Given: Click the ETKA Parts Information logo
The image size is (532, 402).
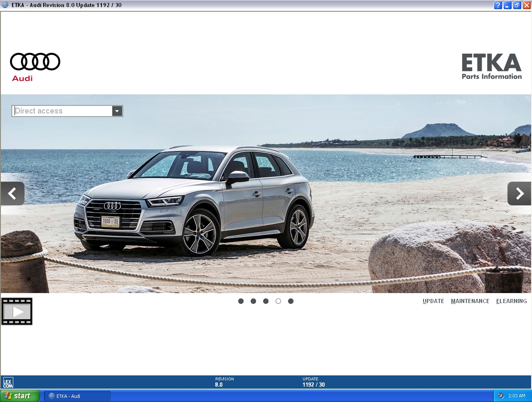Looking at the screenshot, I should tap(492, 66).
